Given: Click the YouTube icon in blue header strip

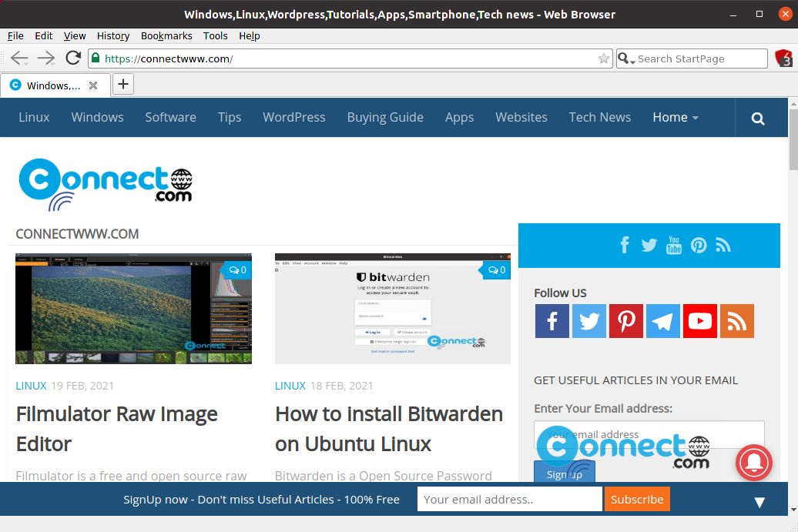Looking at the screenshot, I should (x=674, y=245).
